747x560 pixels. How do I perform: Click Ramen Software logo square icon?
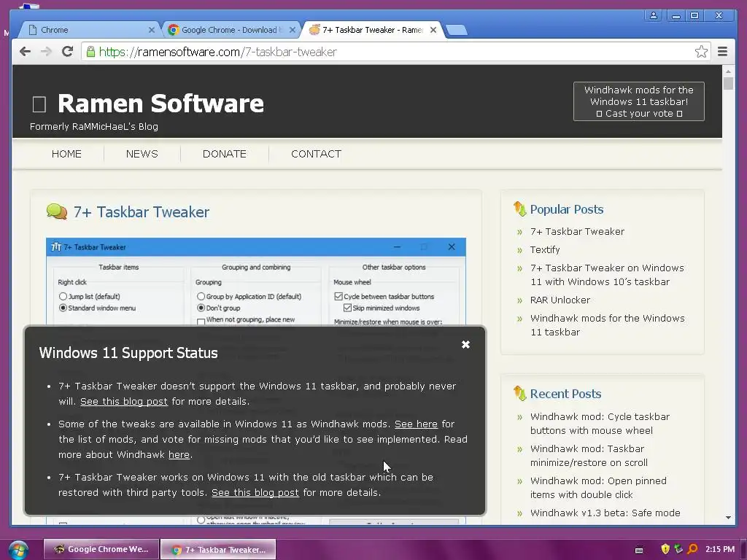click(x=39, y=104)
